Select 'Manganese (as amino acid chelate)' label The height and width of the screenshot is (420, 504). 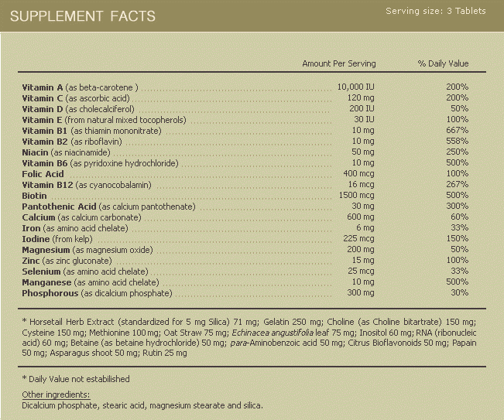(x=91, y=282)
